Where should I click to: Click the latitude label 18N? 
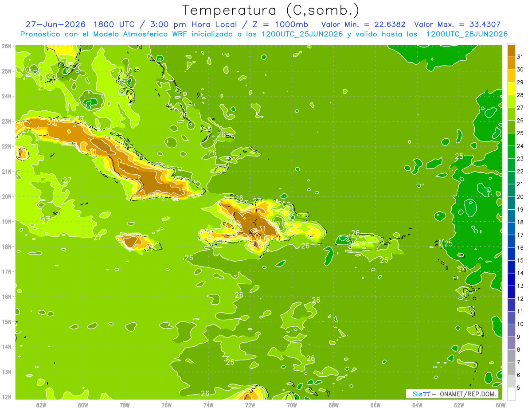point(7,247)
